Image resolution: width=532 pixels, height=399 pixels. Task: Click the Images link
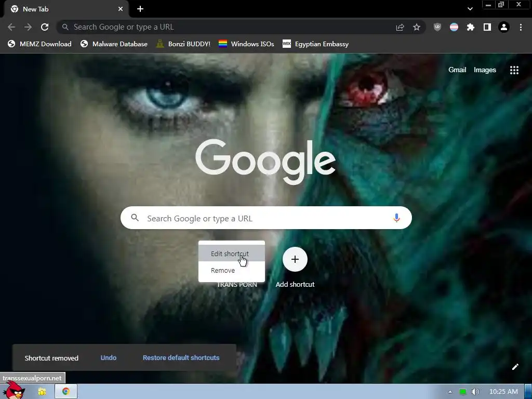point(485,70)
